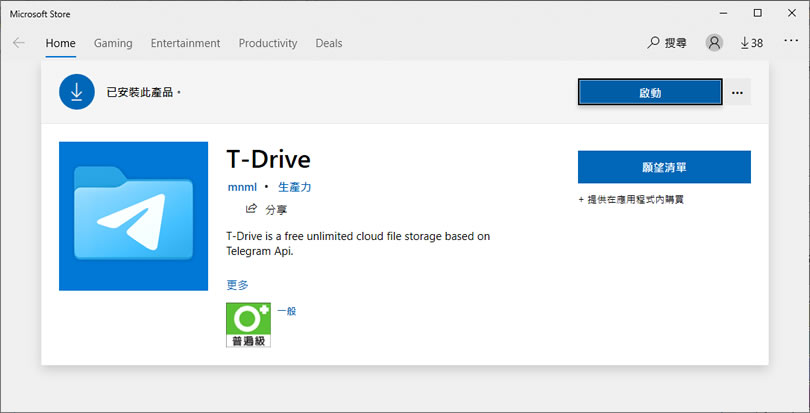
Task: View downloads and updates showing 38
Action: click(x=752, y=43)
